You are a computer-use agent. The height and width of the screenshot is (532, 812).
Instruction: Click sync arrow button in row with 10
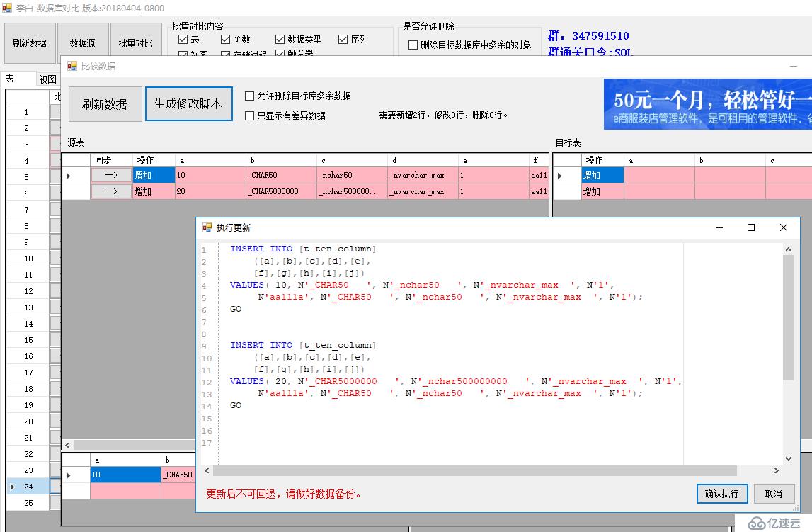click(x=111, y=175)
